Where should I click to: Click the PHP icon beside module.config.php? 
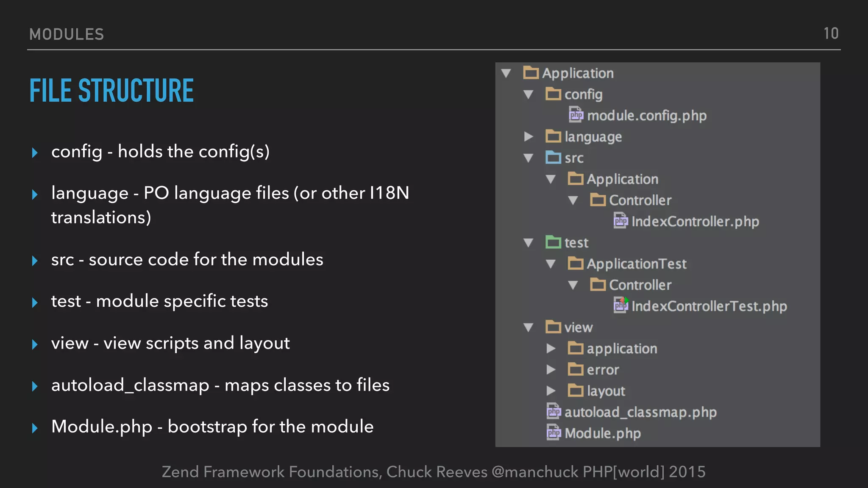point(576,115)
